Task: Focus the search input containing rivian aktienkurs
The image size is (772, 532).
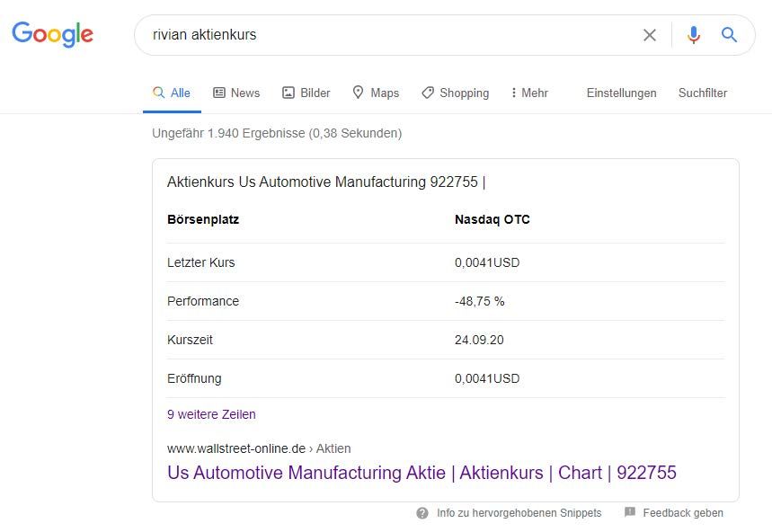Action: pos(386,35)
